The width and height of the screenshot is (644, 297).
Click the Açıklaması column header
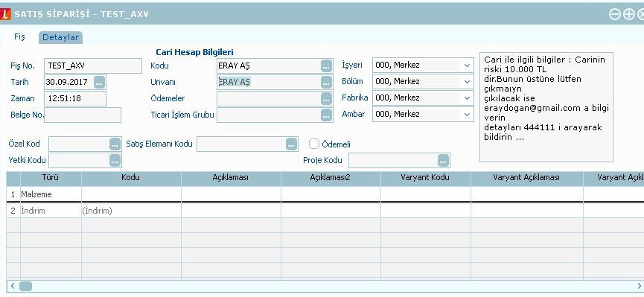pyautogui.click(x=231, y=178)
